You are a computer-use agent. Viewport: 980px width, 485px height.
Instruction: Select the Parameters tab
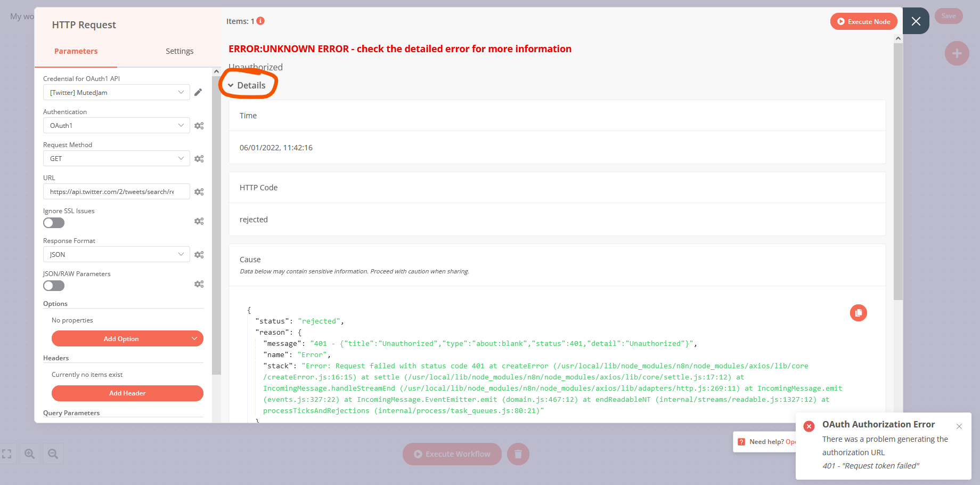click(76, 51)
